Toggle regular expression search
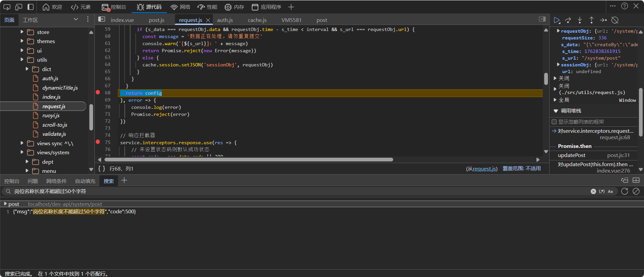 (x=602, y=191)
